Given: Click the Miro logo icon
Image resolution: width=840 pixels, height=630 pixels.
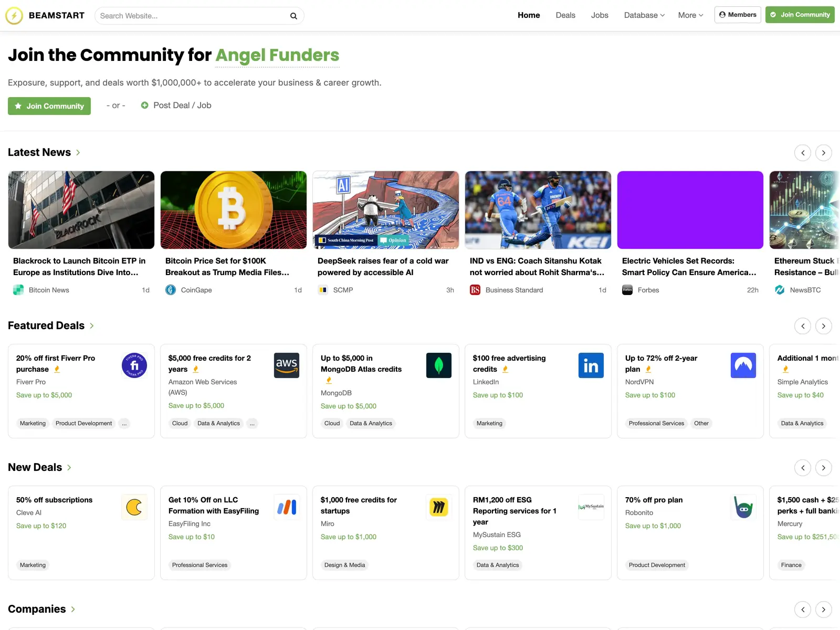Looking at the screenshot, I should (439, 507).
